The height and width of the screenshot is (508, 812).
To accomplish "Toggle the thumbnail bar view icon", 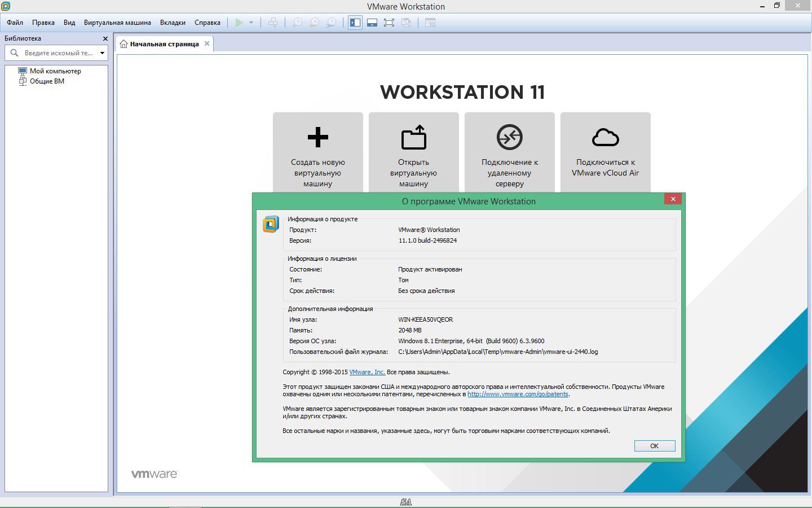I will click(x=372, y=23).
